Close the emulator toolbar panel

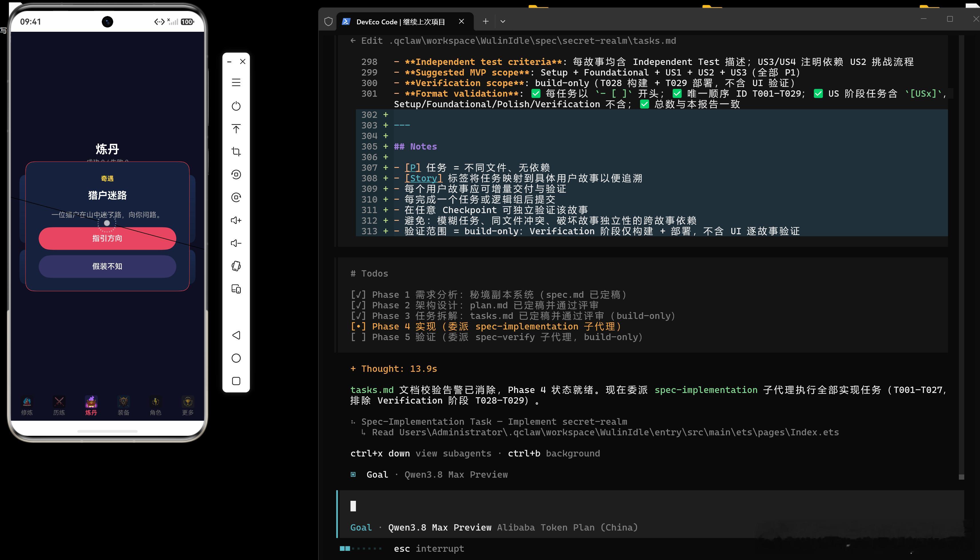tap(243, 61)
